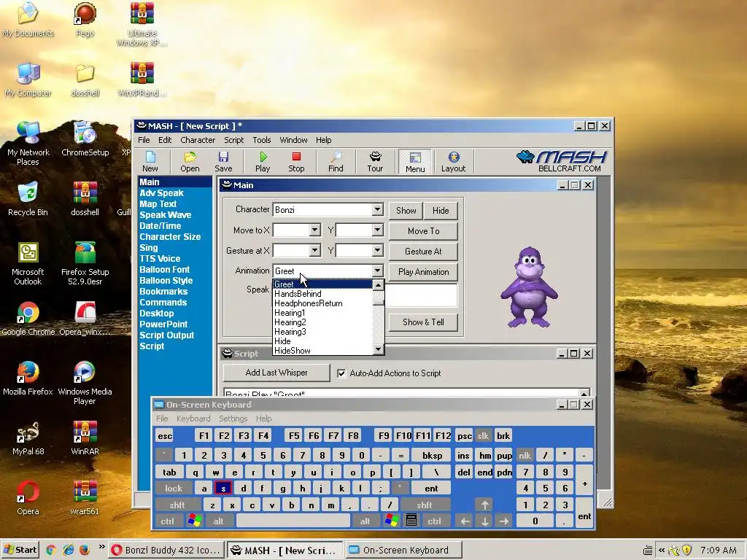Click the Show & Tell button
The width and height of the screenshot is (747, 560).
coord(423,322)
